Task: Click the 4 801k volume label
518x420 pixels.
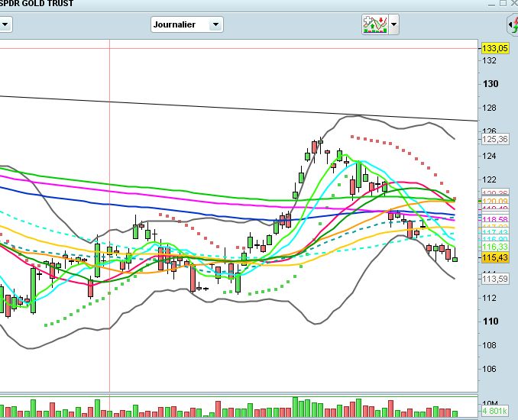Action: 494,411
